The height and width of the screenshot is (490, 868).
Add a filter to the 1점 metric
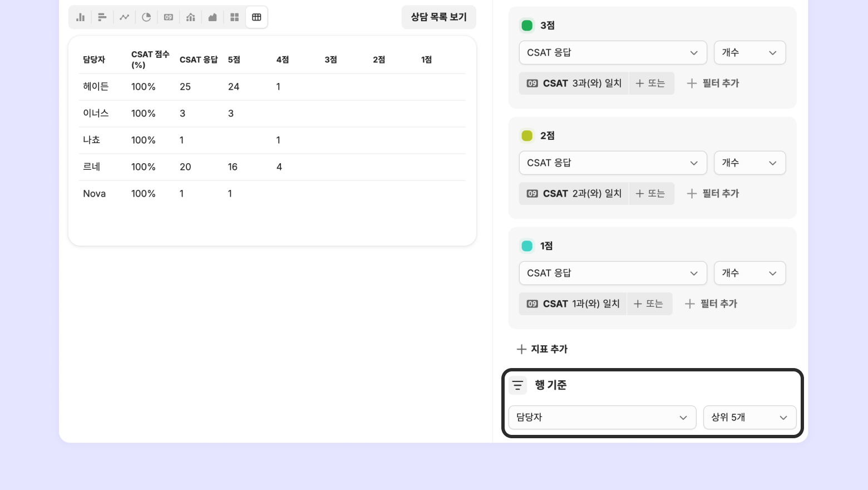pos(711,304)
